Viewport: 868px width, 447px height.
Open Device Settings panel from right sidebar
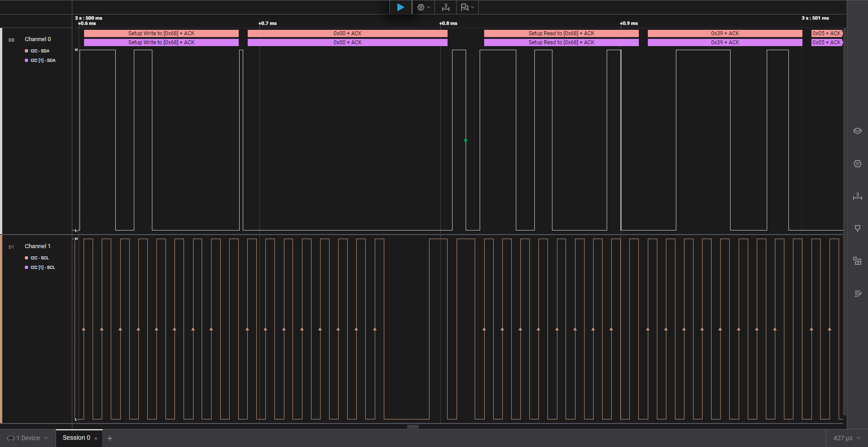(x=857, y=131)
